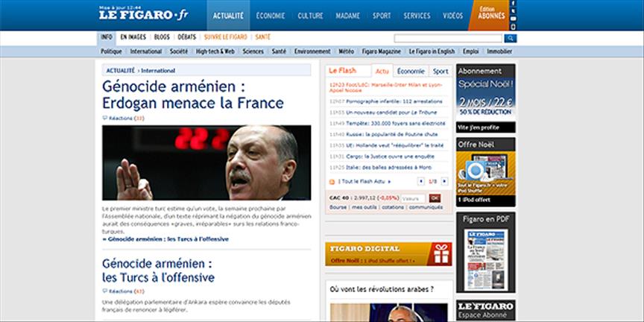644x322 pixels.
Task: Open reactions bubble under Erdogan headline
Action: click(104, 118)
